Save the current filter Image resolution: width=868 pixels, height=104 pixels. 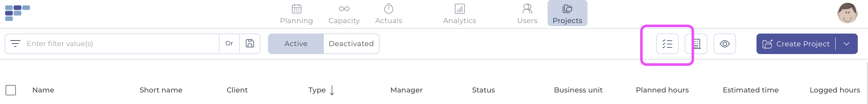(x=250, y=44)
